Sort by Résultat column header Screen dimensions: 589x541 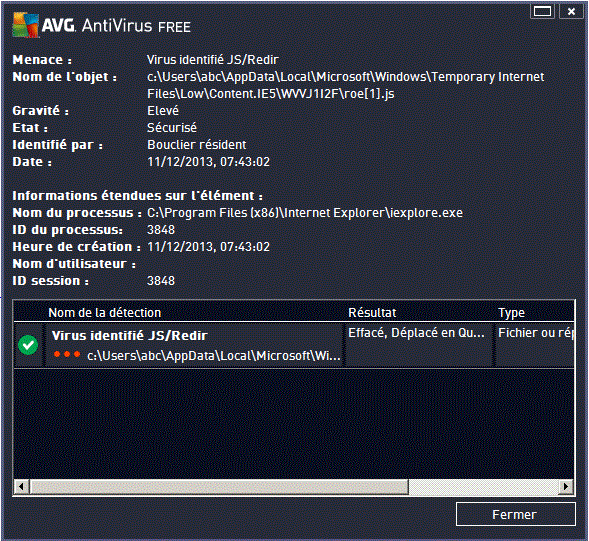point(372,313)
